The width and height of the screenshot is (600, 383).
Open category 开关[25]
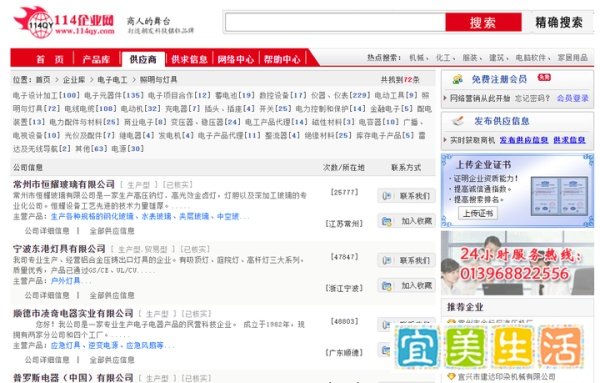(x=276, y=109)
